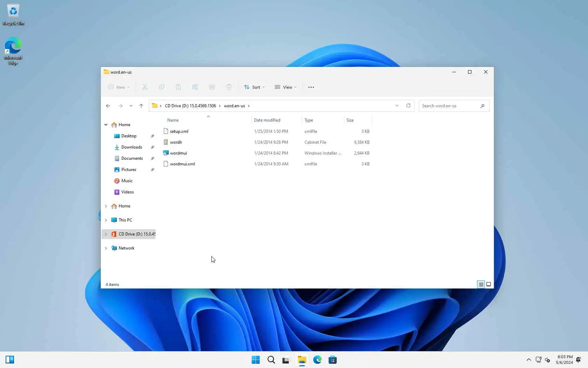The image size is (588, 368).
Task: Open the Windows Start menu
Action: pyautogui.click(x=256, y=360)
